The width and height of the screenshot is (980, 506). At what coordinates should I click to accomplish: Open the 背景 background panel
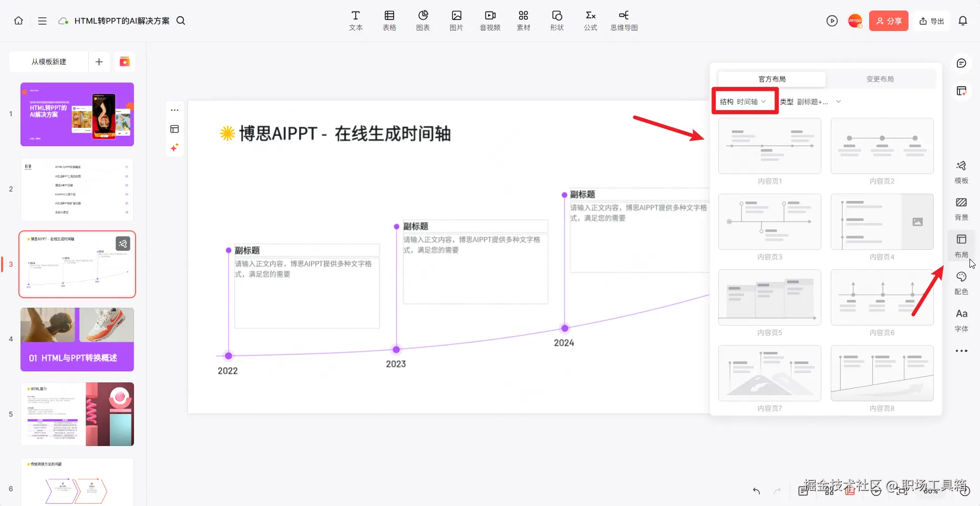(961, 209)
